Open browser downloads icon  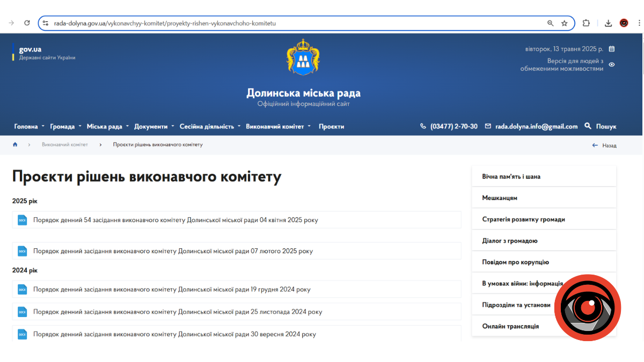pyautogui.click(x=608, y=23)
